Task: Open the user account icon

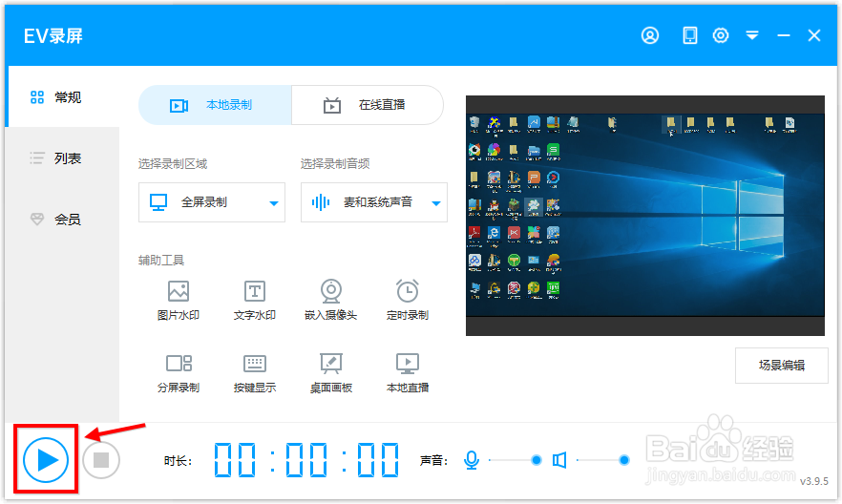Action: [650, 36]
